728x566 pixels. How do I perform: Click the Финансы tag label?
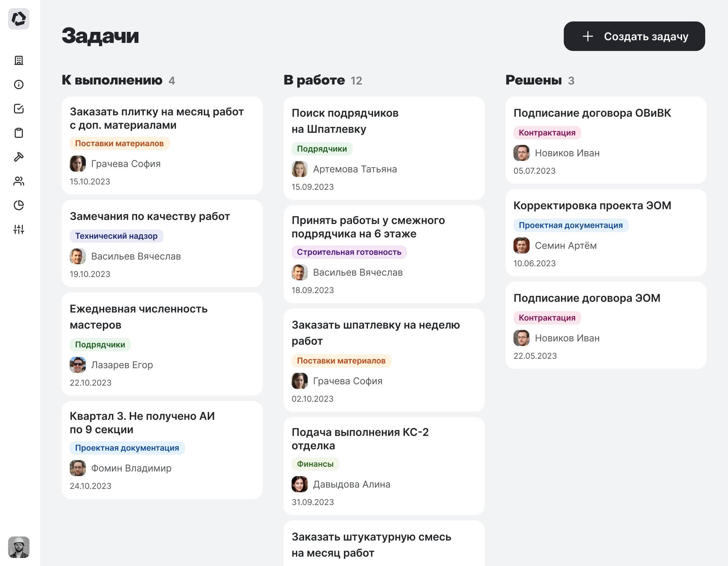[x=315, y=464]
